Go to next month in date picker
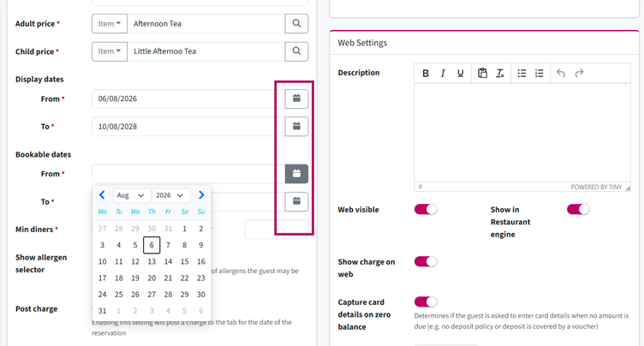 (x=201, y=195)
